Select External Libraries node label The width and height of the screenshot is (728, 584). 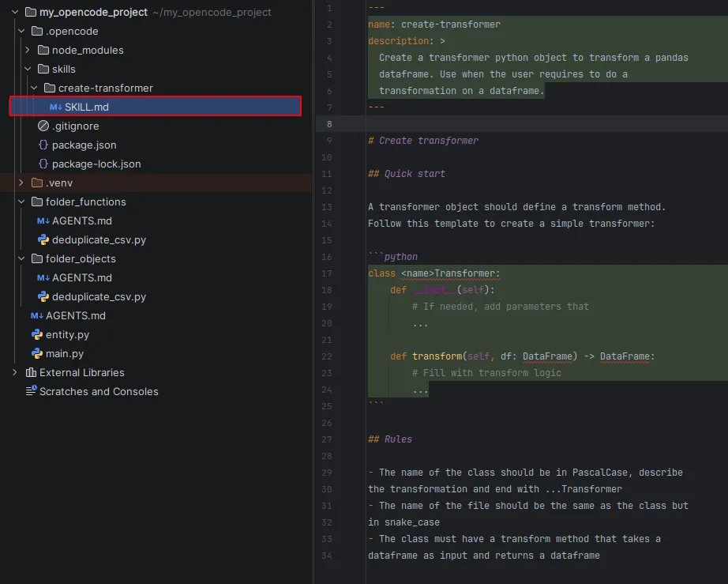click(x=81, y=373)
